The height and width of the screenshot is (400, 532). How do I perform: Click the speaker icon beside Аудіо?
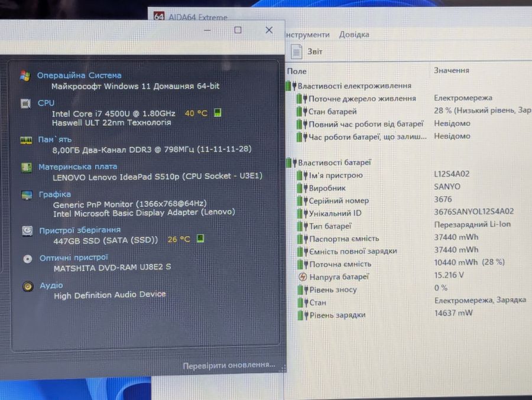click(x=28, y=287)
